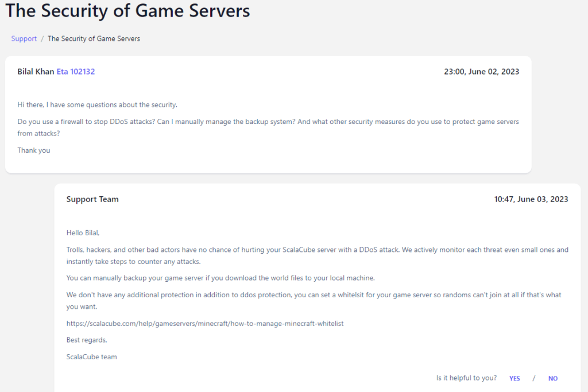Mark the reply not helpful with NO

553,378
